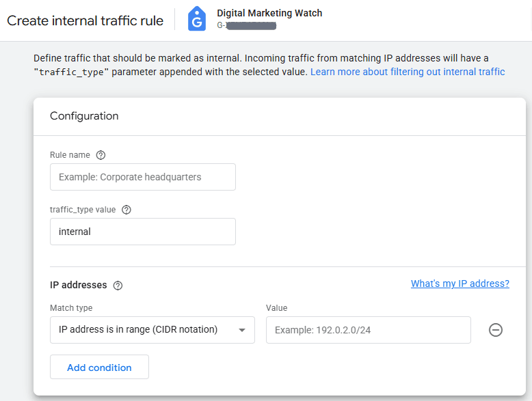
Task: Remove the IP condition with minus icon
Action: pyautogui.click(x=495, y=330)
